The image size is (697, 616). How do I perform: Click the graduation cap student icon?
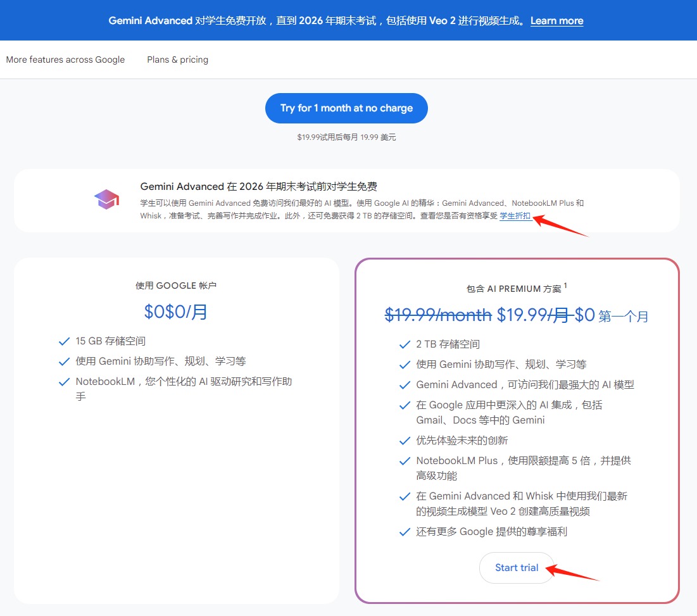tap(106, 199)
